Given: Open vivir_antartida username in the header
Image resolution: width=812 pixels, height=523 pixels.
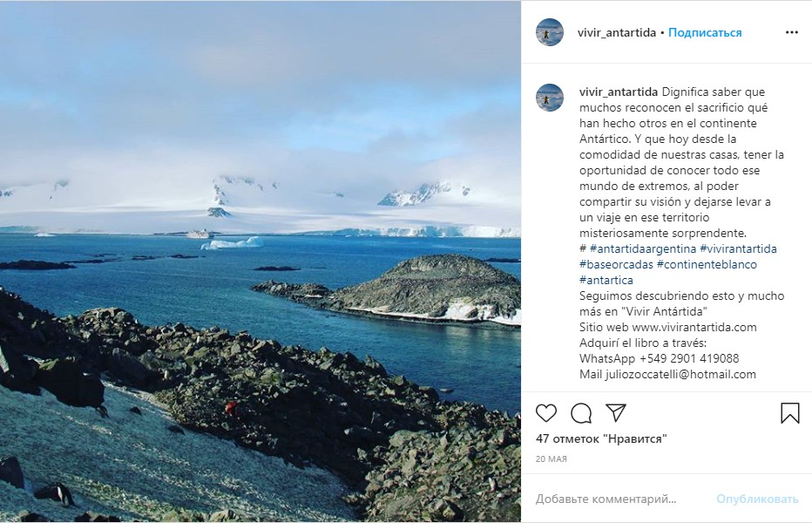Looking at the screenshot, I should point(617,32).
